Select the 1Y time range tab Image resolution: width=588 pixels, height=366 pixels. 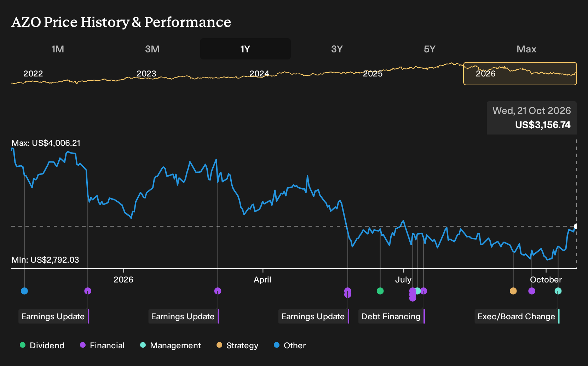[246, 49]
